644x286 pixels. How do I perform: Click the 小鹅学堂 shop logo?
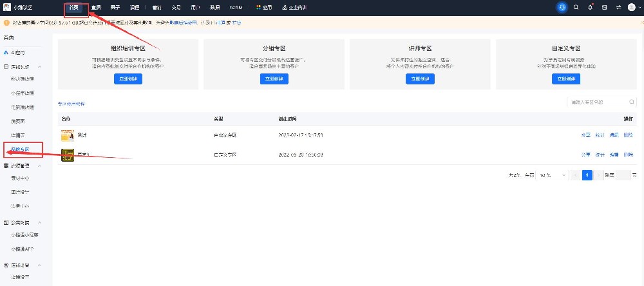[7, 7]
